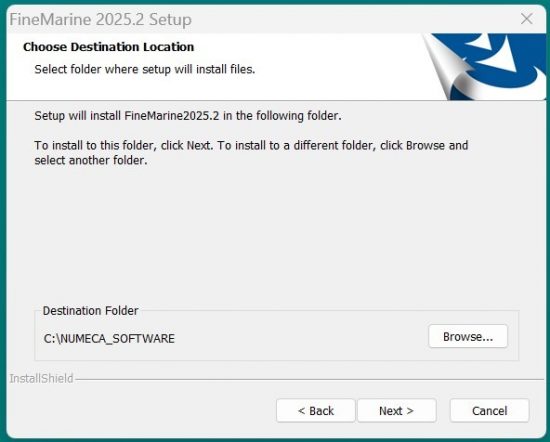Click the 'Select folder where setup will install files.' text

(x=145, y=69)
